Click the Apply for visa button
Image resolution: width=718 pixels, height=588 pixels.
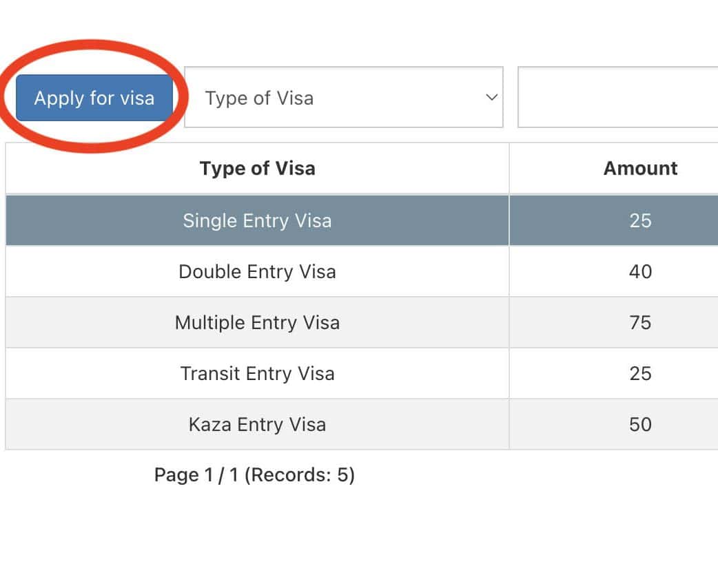coord(94,98)
